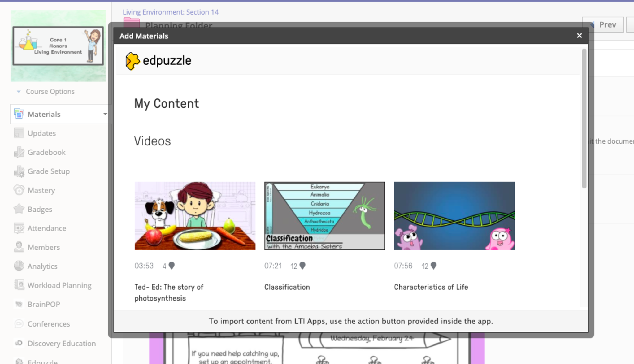Click question marker on Classification video
634x364 pixels.
(302, 266)
